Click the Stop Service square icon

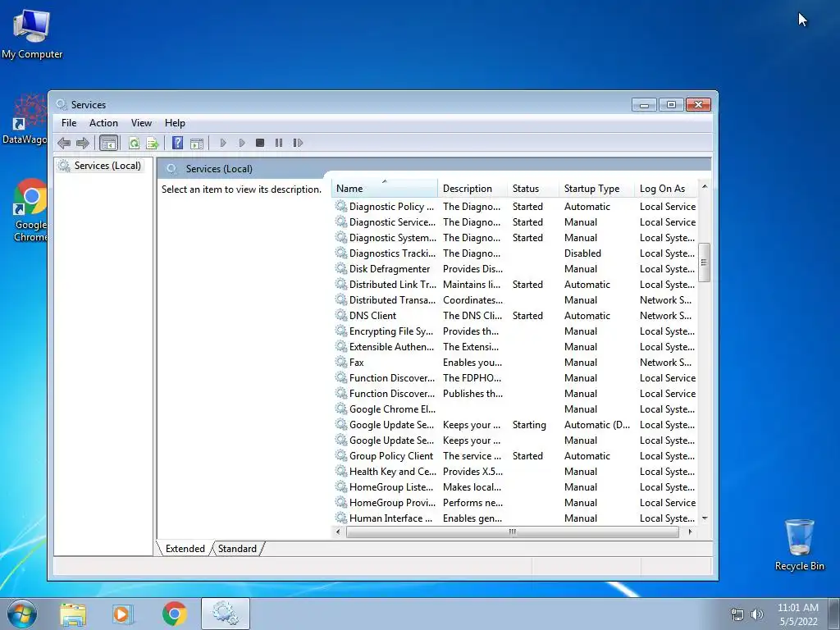tap(260, 143)
